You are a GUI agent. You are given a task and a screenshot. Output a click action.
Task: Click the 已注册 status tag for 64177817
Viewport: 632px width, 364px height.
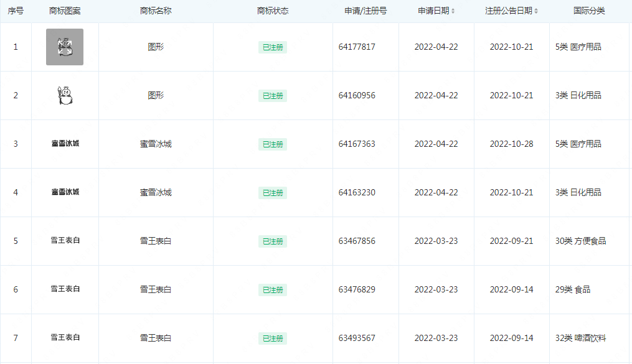[x=273, y=47]
